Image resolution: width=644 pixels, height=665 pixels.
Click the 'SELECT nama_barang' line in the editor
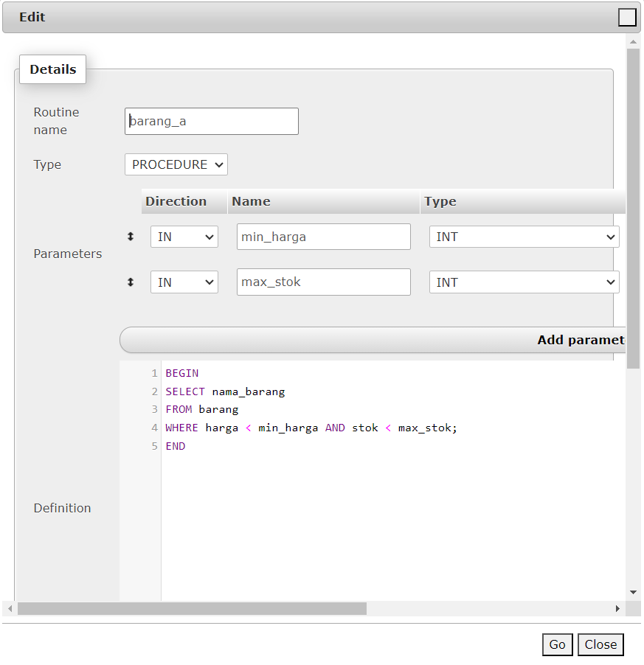[225, 391]
